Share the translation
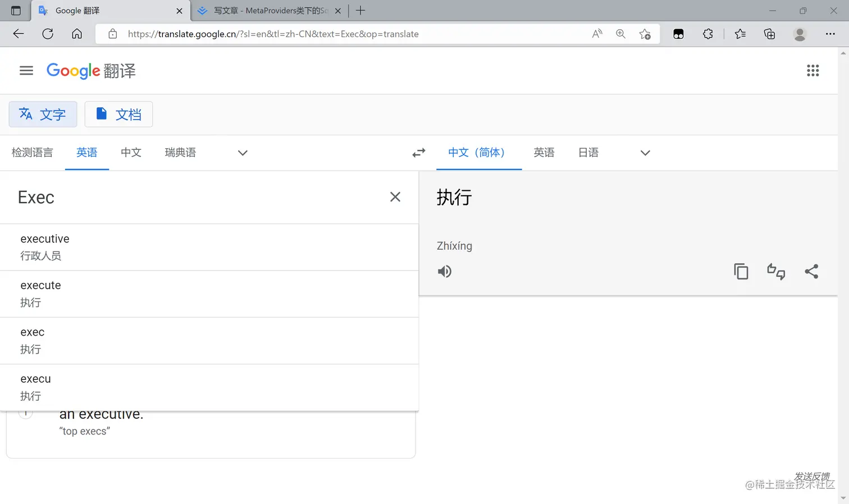The width and height of the screenshot is (849, 504). point(811,272)
